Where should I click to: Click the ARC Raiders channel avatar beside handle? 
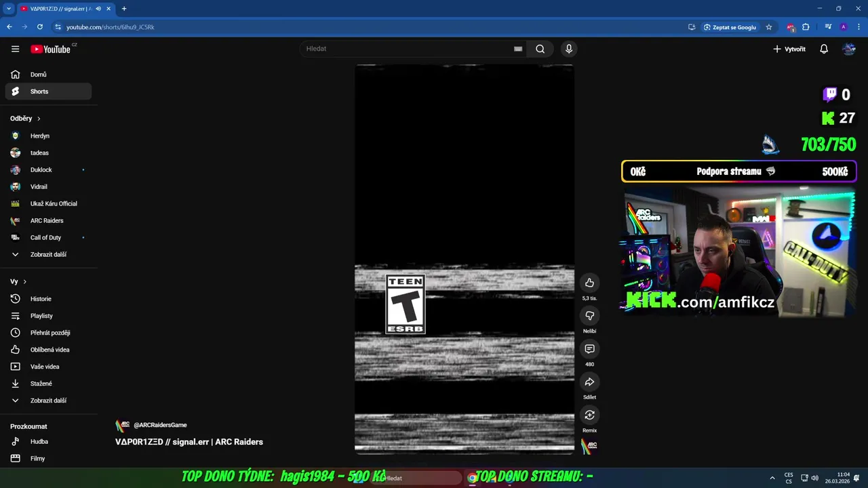click(122, 426)
